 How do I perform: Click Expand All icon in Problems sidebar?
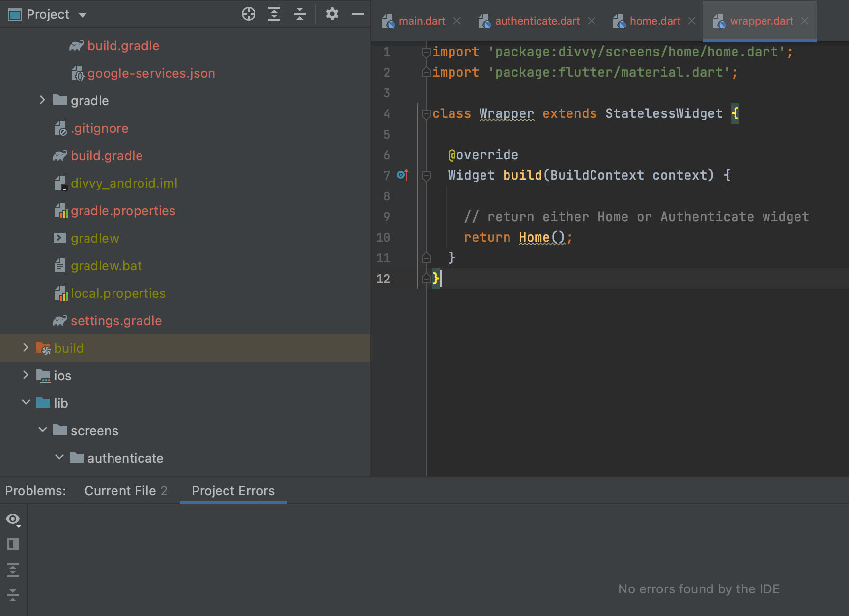(13, 570)
